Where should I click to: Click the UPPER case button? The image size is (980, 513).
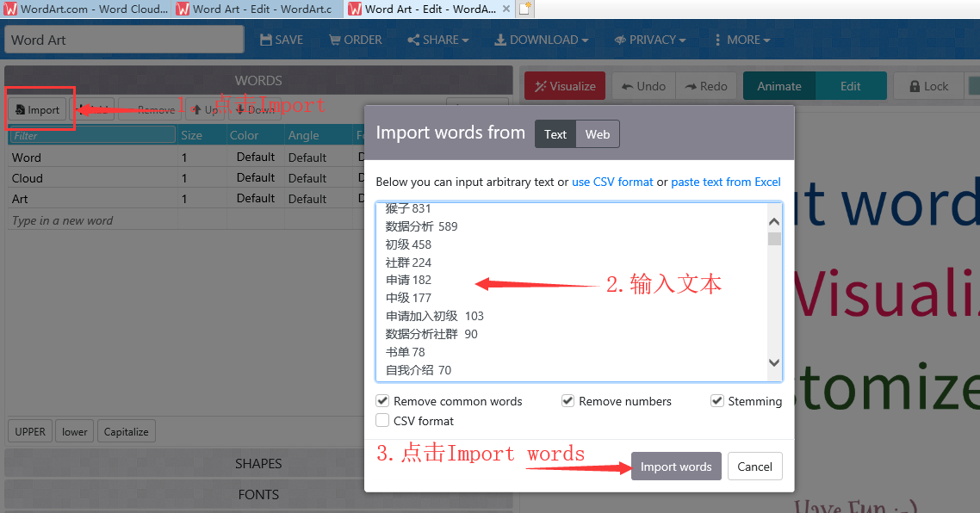30,432
